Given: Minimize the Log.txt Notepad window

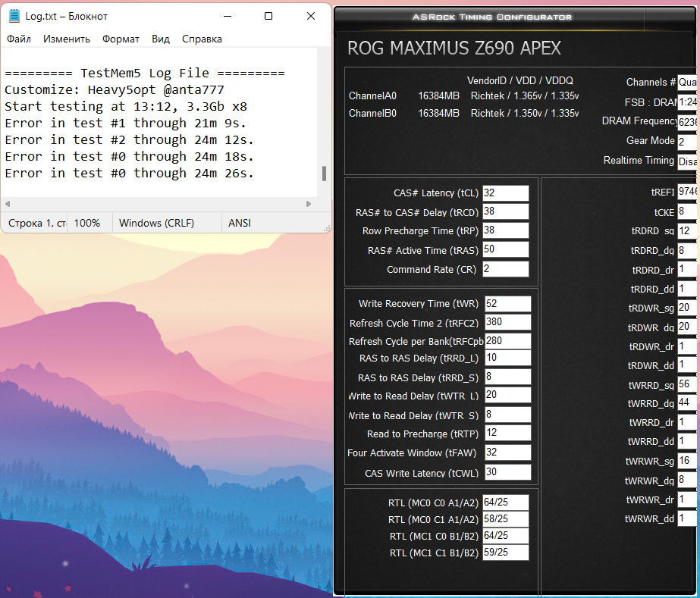Looking at the screenshot, I should (228, 16).
